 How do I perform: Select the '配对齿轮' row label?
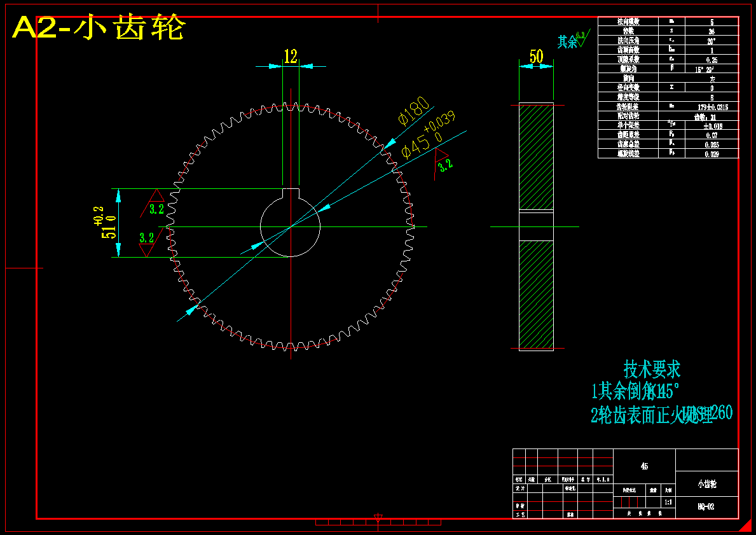click(x=628, y=116)
